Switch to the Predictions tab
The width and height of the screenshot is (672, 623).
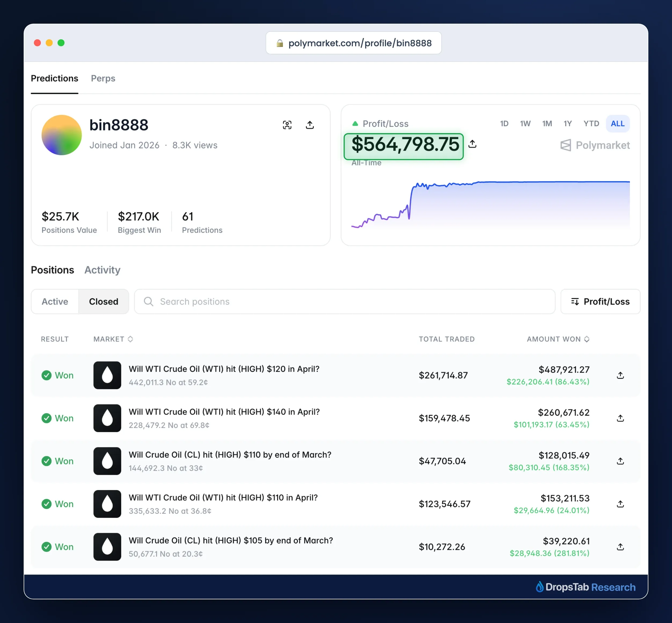pyautogui.click(x=55, y=78)
